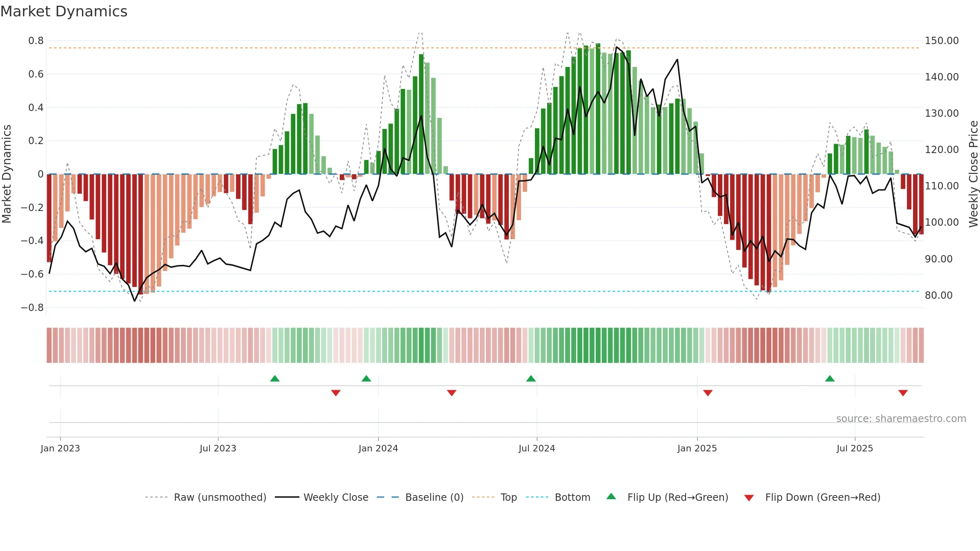The height and width of the screenshot is (551, 980).
Task: Click the green flip-up triangle near June 2025
Action: pyautogui.click(x=830, y=378)
